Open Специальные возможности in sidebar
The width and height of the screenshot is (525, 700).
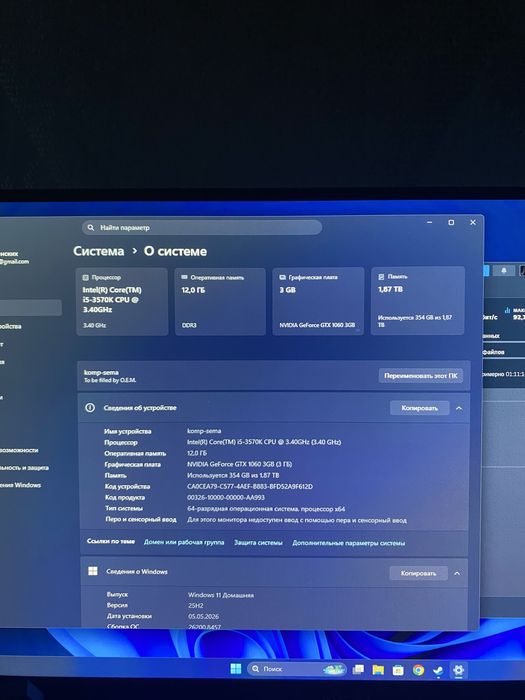pos(19,450)
